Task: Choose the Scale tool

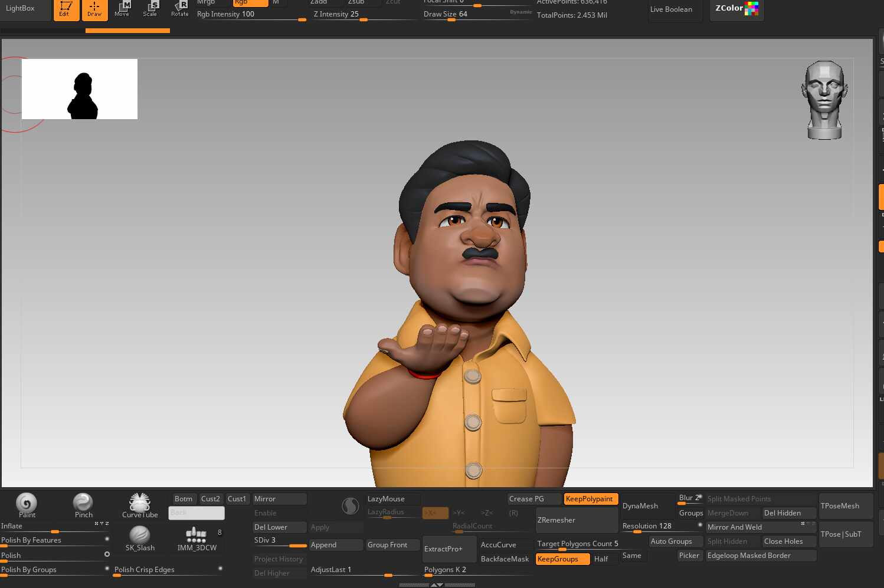Action: 150,8
